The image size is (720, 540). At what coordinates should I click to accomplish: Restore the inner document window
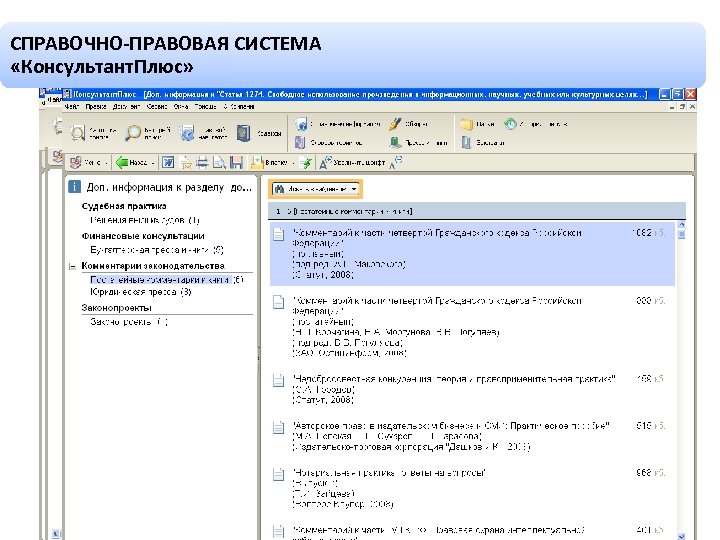[682, 107]
